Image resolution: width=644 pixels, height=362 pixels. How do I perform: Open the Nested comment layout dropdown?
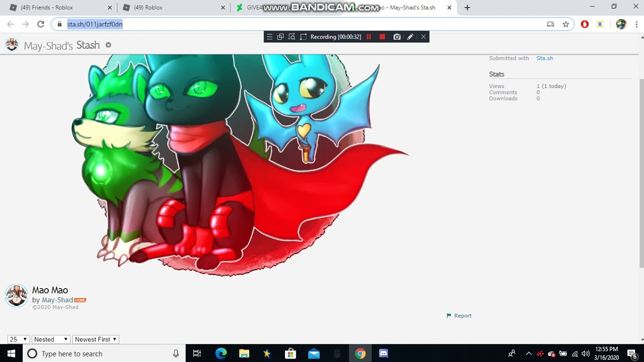click(x=51, y=339)
